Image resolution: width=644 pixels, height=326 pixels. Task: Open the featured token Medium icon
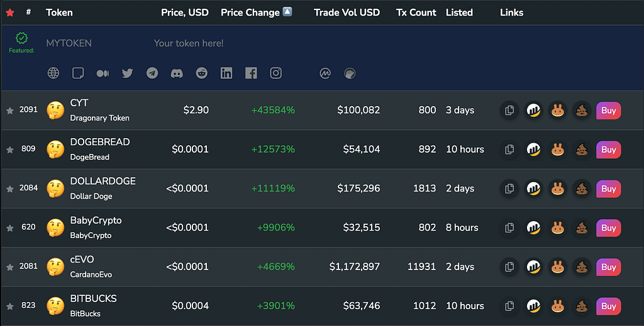[103, 73]
